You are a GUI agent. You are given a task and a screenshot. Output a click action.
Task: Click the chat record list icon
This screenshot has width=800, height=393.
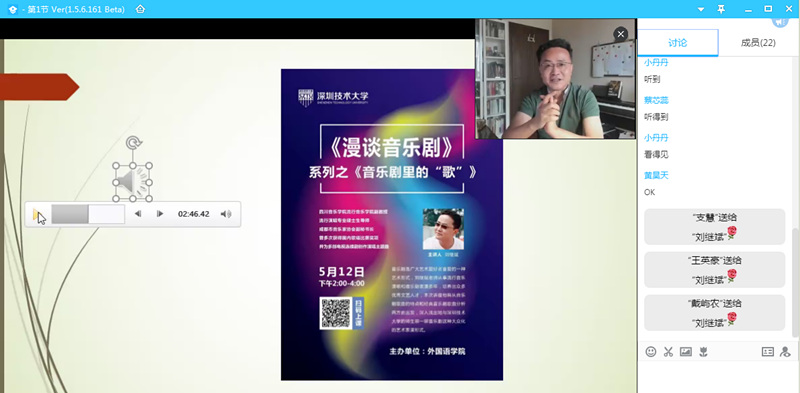pyautogui.click(x=767, y=352)
